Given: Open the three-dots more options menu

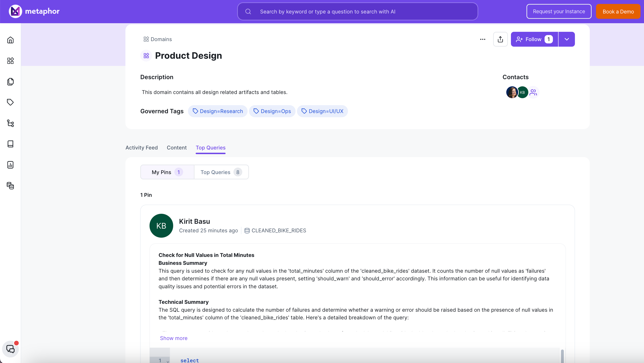Looking at the screenshot, I should point(482,39).
